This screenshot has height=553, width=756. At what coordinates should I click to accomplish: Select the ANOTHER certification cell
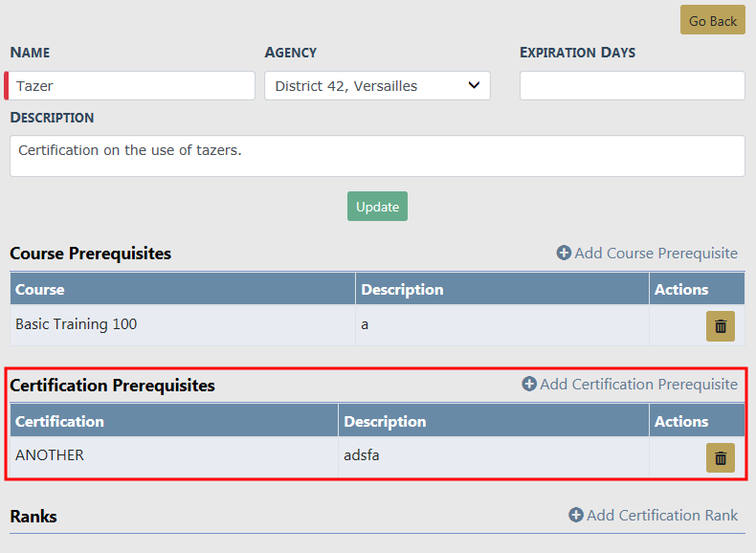(50, 456)
